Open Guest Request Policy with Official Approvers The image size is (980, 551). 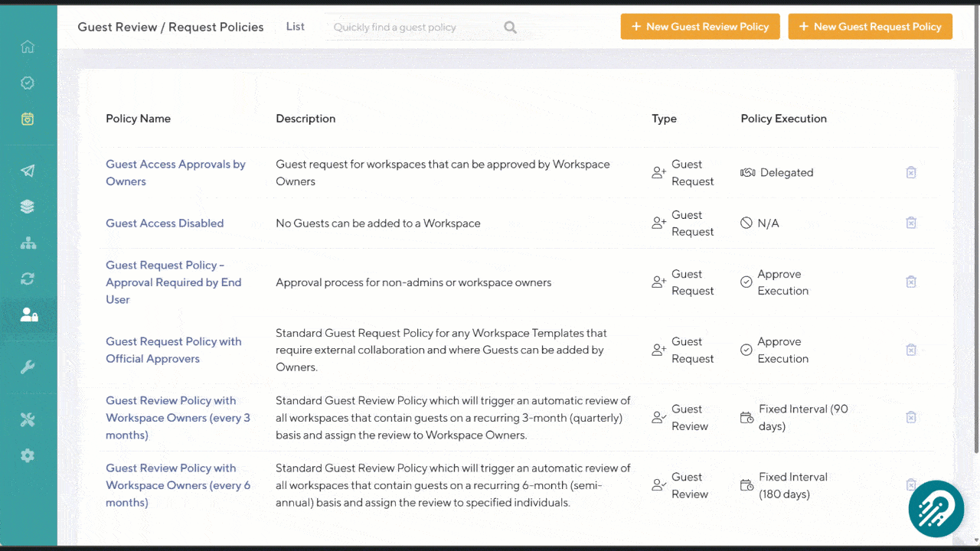pos(173,350)
